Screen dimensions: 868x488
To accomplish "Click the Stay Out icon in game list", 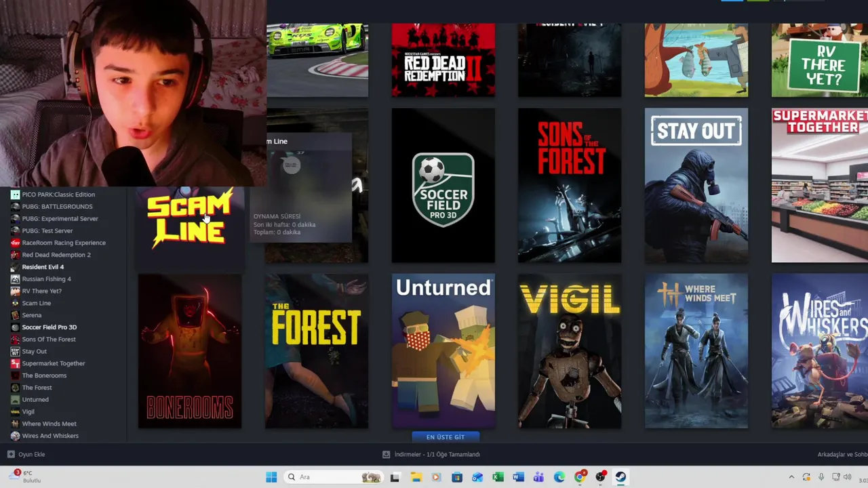I will click(15, 352).
